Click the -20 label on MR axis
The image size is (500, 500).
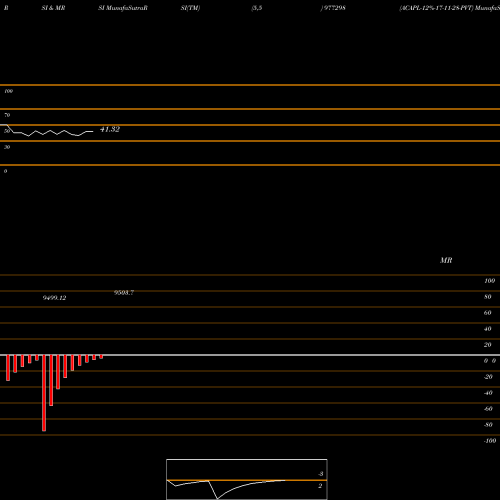(488, 377)
